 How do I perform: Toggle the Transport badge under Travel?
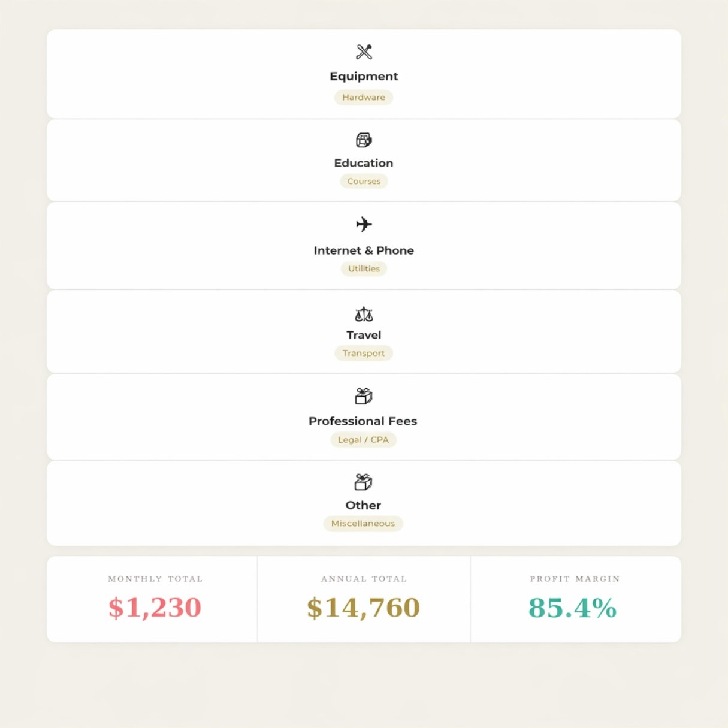(x=364, y=353)
